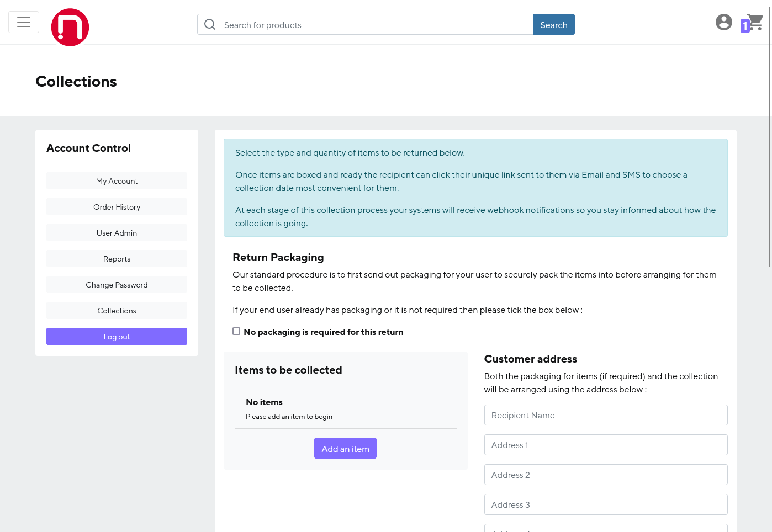The width and height of the screenshot is (772, 532).
Task: Open Change Password page
Action: coord(117,285)
